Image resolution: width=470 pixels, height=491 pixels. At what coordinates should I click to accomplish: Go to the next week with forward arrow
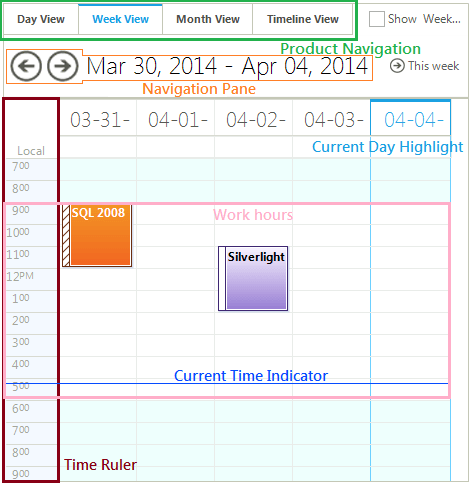[63, 66]
